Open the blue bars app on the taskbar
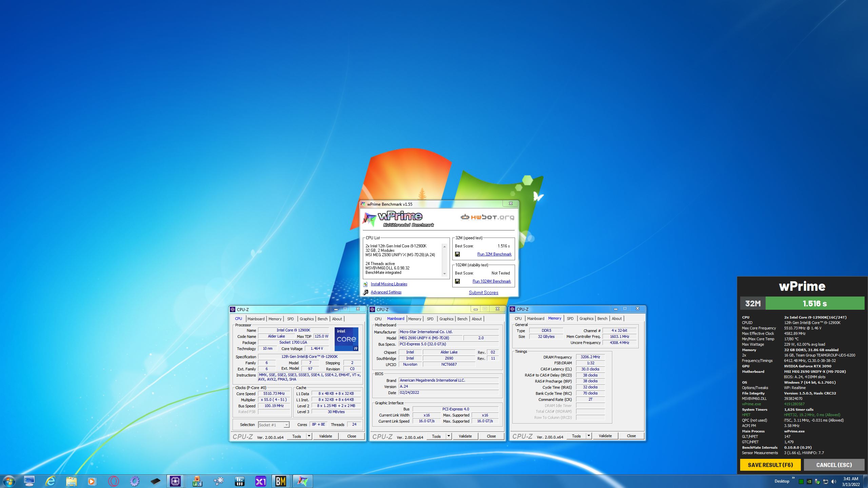 click(x=239, y=481)
